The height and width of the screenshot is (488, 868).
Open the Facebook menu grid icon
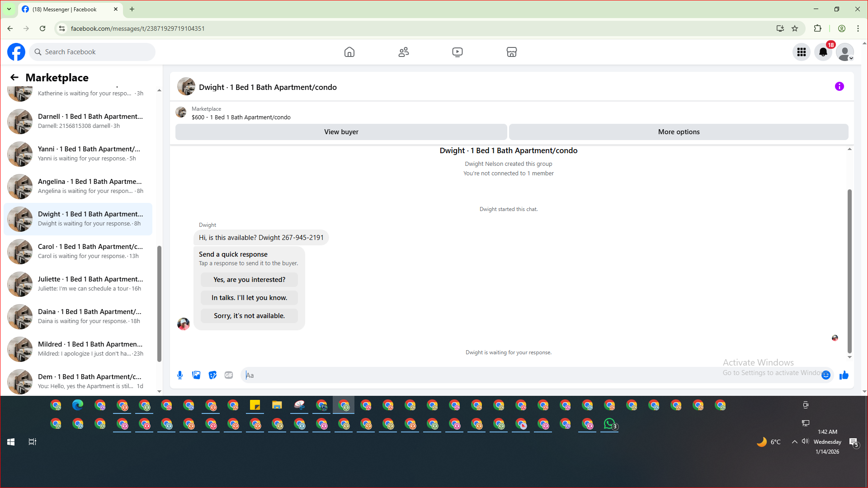click(801, 52)
